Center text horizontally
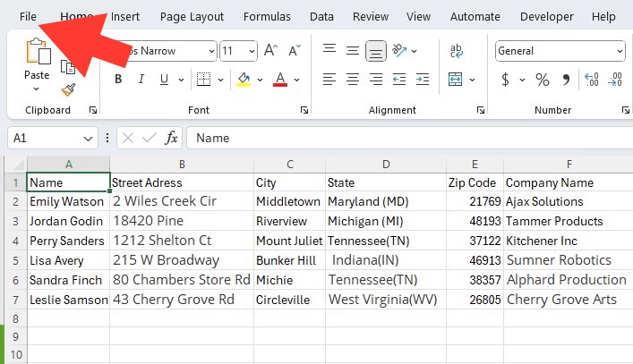Image resolution: width=633 pixels, height=364 pixels. point(353,80)
